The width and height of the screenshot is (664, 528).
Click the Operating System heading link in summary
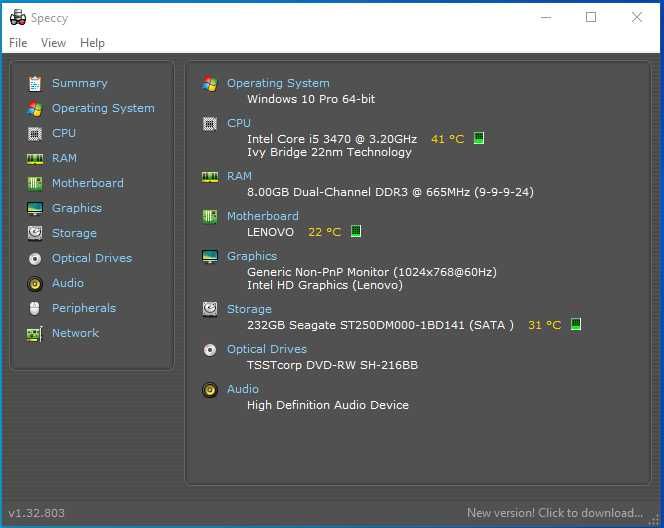pos(278,83)
